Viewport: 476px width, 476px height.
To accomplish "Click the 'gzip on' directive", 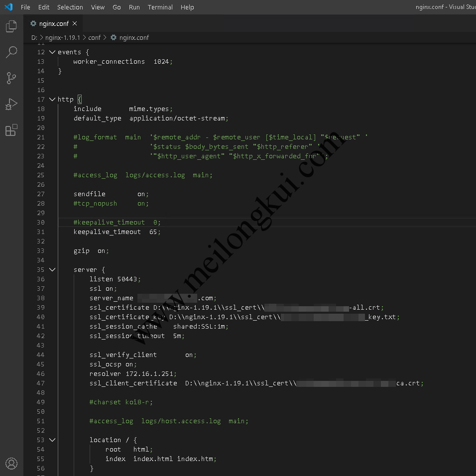I will pyautogui.click(x=91, y=251).
